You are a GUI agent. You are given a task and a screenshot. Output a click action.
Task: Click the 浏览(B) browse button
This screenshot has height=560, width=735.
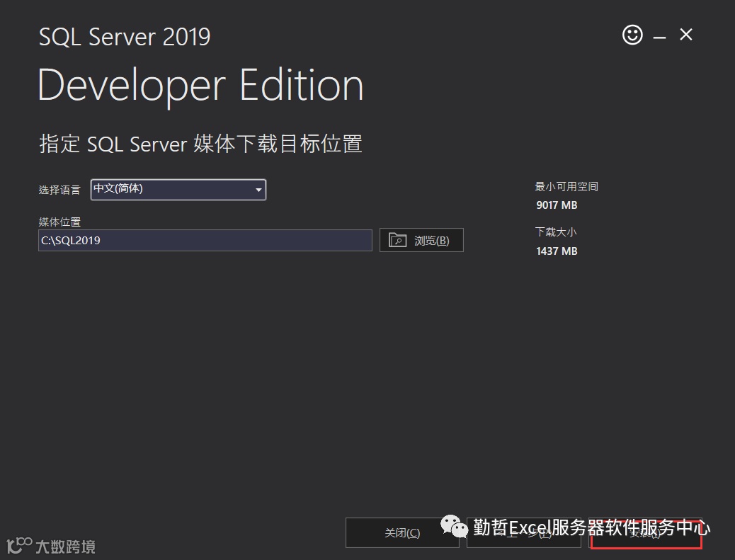tap(421, 240)
